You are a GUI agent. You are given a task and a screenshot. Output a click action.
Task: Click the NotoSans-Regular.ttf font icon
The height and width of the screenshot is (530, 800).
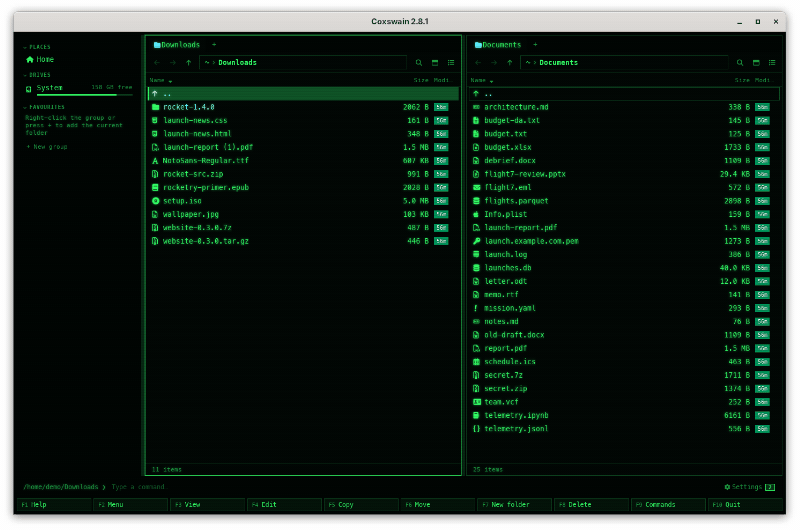[x=155, y=161]
